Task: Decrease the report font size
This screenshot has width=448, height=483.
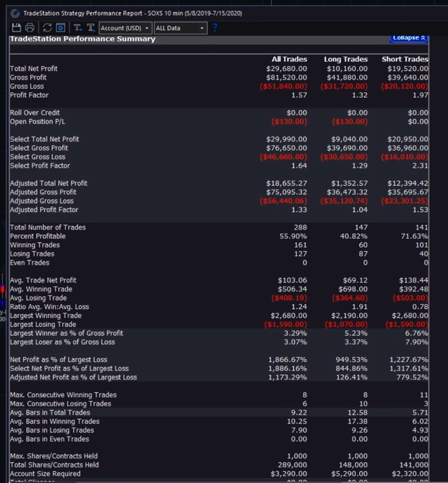Action: (x=77, y=27)
